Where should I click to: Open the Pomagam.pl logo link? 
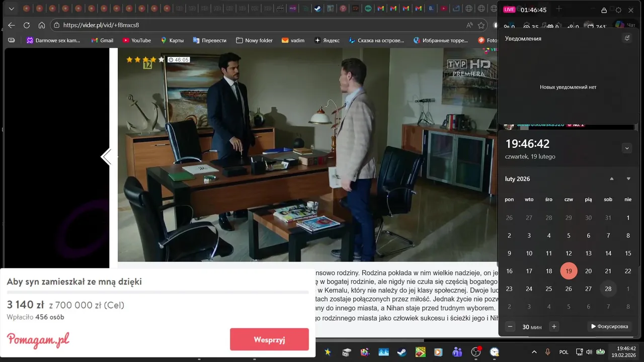coord(38,340)
